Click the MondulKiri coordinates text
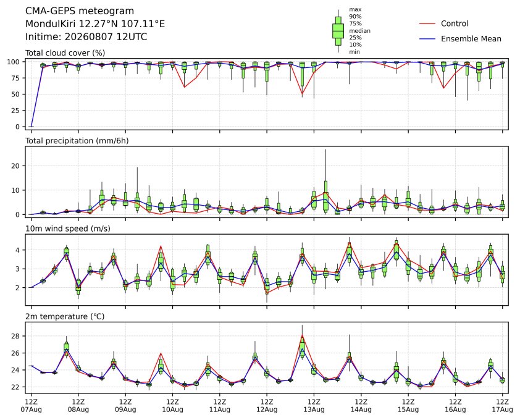This screenshot has height=420, width=520. (95, 24)
